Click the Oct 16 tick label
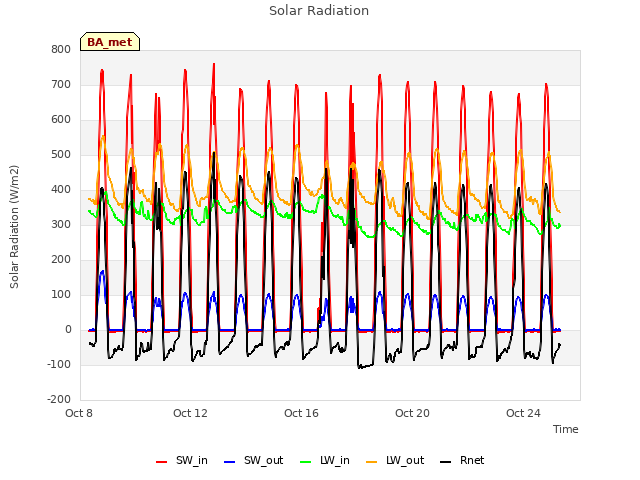The width and height of the screenshot is (640, 480). pos(301,413)
